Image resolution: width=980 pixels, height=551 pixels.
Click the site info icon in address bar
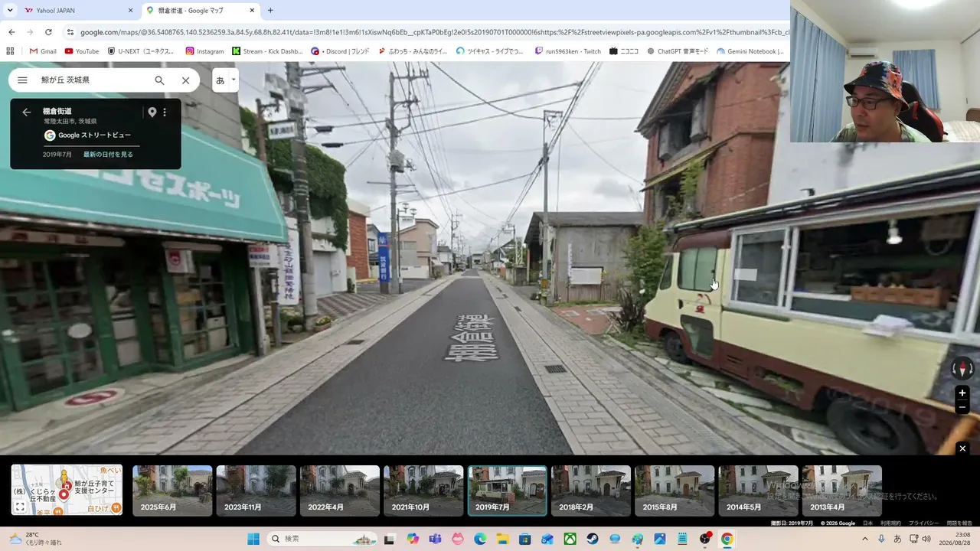[70, 32]
